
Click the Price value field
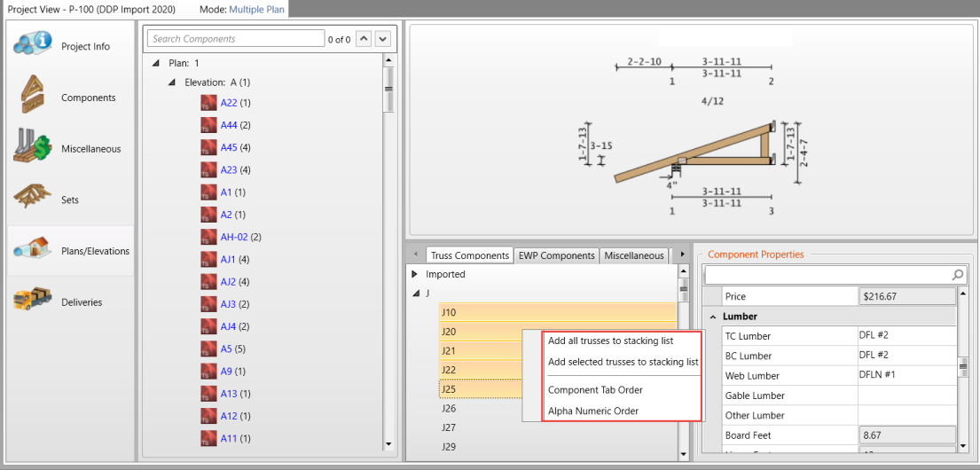907,296
